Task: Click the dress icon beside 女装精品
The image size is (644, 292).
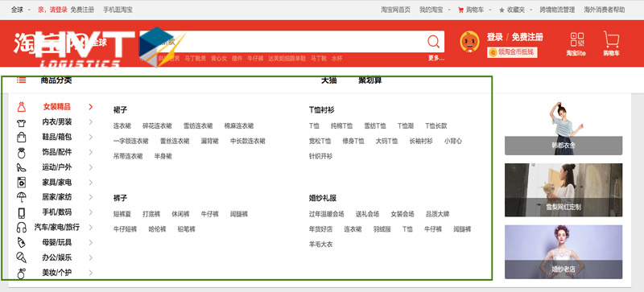Action: pyautogui.click(x=22, y=107)
